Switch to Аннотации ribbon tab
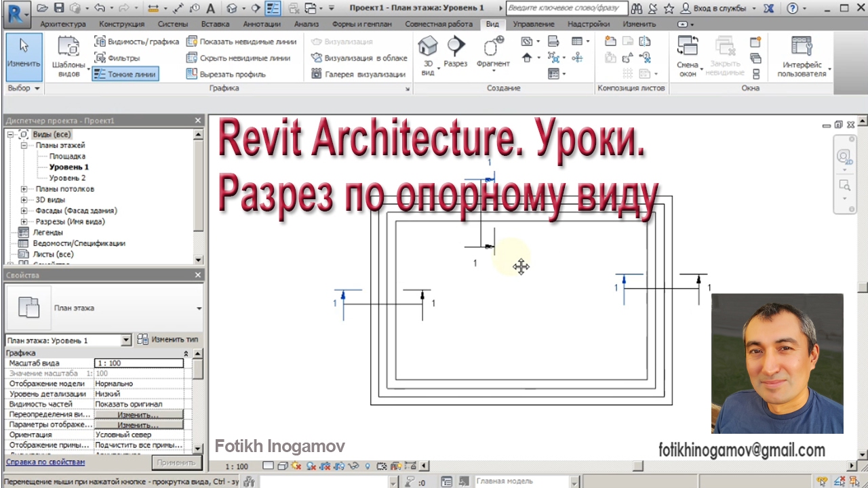The height and width of the screenshot is (488, 868). [x=262, y=24]
